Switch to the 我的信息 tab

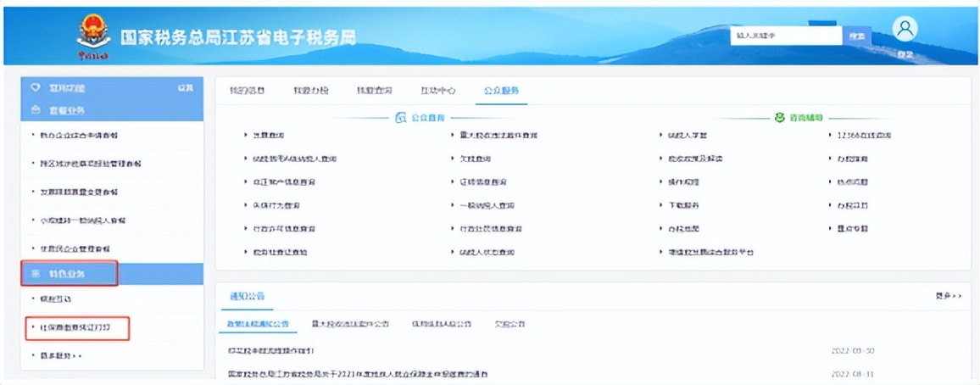coord(247,91)
